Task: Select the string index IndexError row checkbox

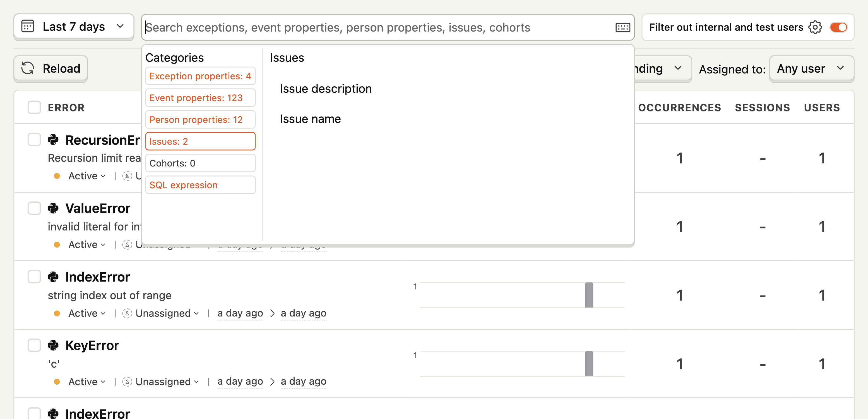Action: [34, 277]
